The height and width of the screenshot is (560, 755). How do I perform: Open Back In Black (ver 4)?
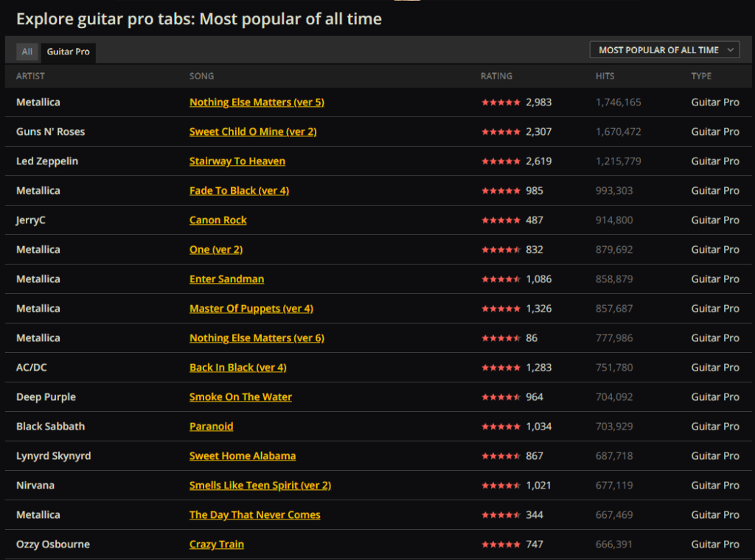click(x=238, y=367)
